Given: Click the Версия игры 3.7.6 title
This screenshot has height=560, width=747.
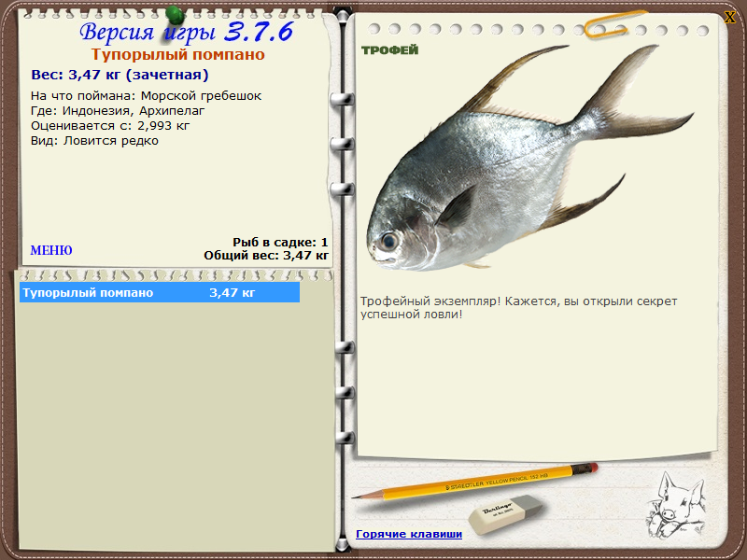Looking at the screenshot, I should [x=186, y=32].
